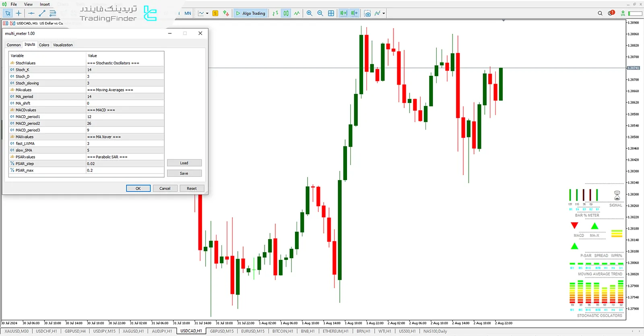Screen dimensions: 644x336
Task: Click the trendline drawing tool
Action: [42, 13]
